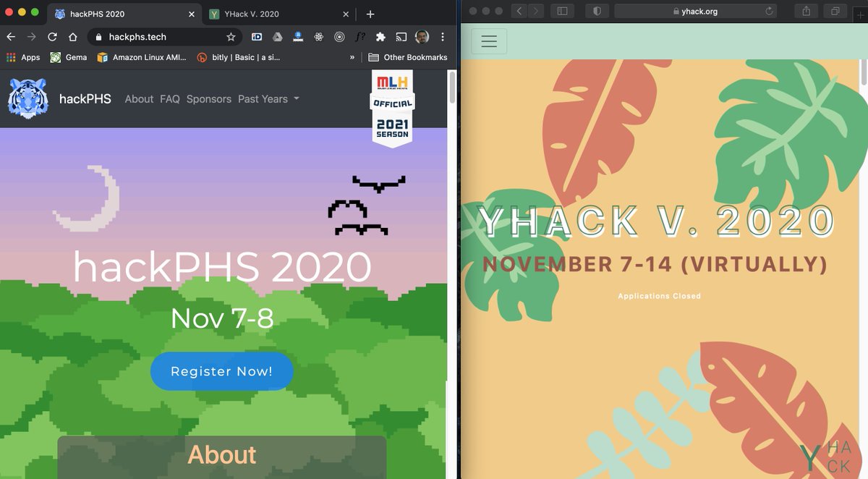868x479 pixels.
Task: Click the hackPHS 2020 hero title
Action: 222,267
